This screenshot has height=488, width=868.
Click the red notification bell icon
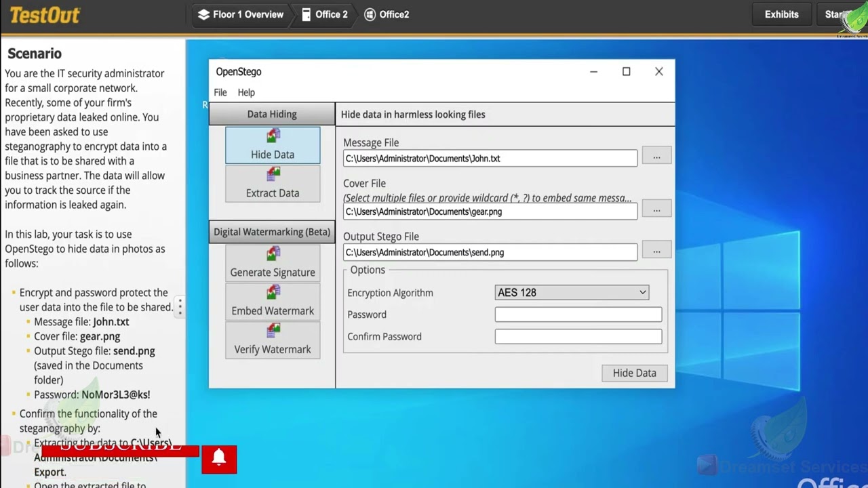(219, 459)
